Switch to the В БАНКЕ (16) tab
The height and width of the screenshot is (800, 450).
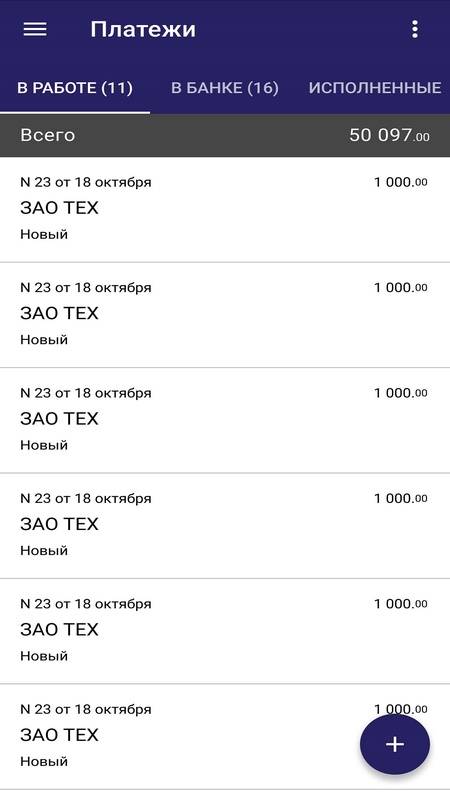[224, 88]
